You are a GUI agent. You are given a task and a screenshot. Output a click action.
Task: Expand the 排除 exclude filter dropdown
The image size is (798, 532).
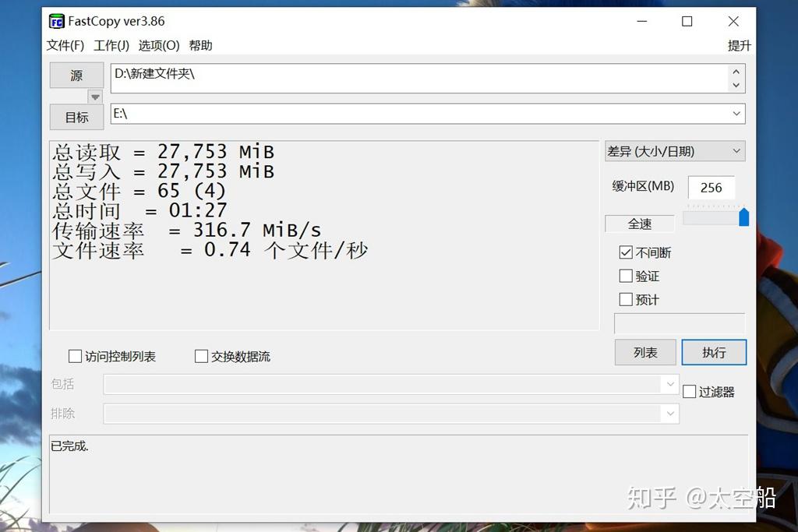670,414
